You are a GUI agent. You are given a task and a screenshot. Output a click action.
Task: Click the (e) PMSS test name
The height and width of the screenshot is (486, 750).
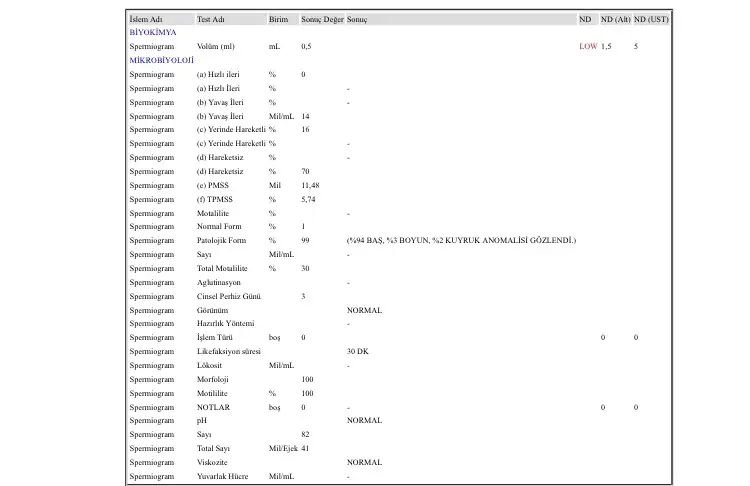(x=215, y=186)
